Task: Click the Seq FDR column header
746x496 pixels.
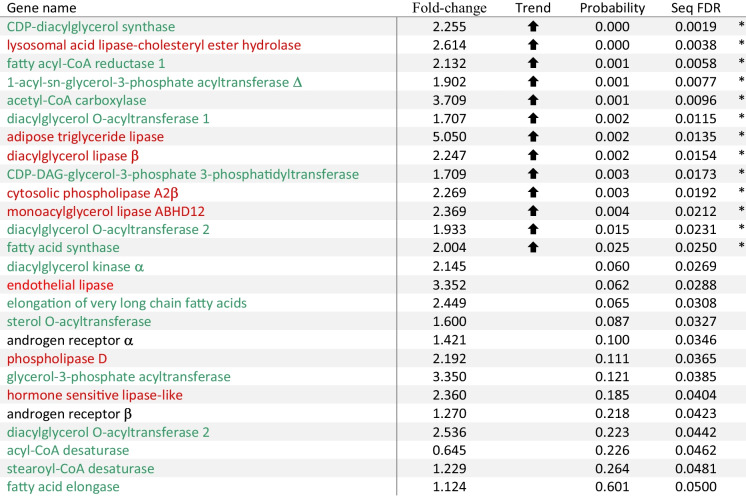Action: [696, 8]
